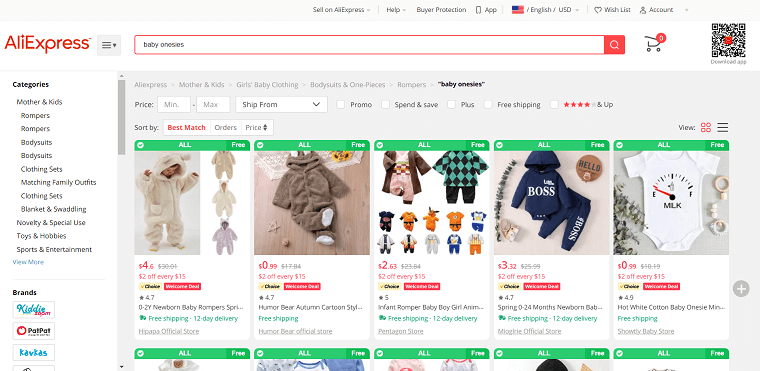
Task: Open the Account person icon
Action: (643, 10)
